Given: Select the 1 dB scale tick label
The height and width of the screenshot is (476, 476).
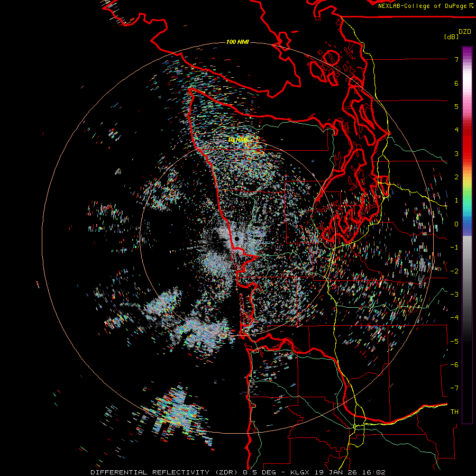Looking at the screenshot, I should point(456,200).
